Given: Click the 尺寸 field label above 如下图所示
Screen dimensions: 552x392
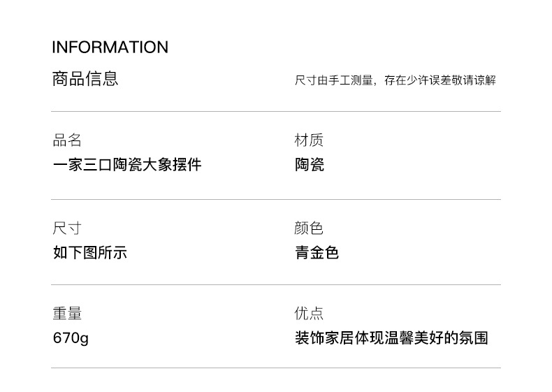Looking at the screenshot, I should click(67, 228).
